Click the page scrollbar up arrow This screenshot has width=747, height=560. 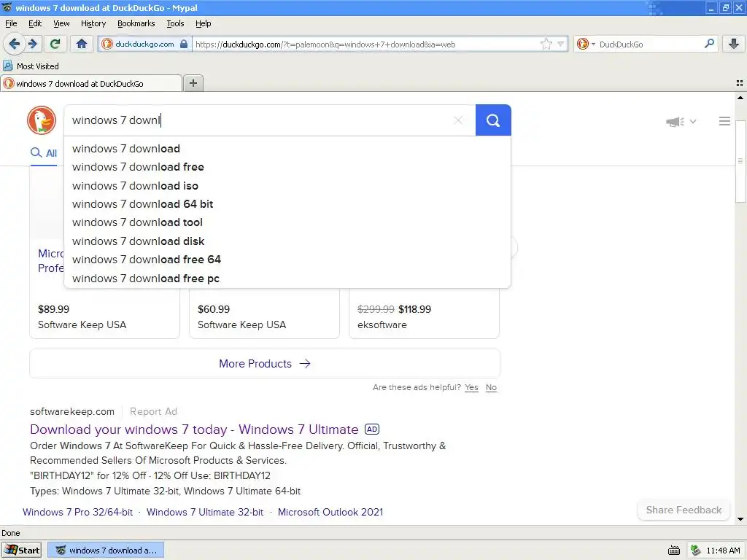pos(740,98)
